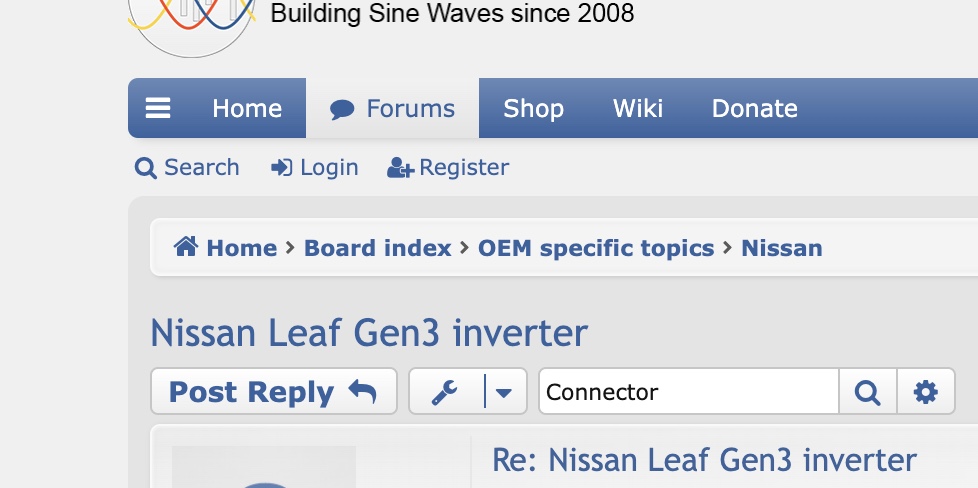Image resolution: width=978 pixels, height=488 pixels.
Task: Focus the Connector search text field
Action: (x=688, y=392)
